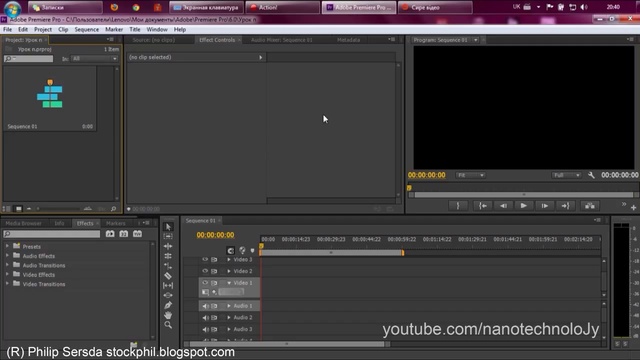Select the Rate Stretch tool
The image size is (640, 360).
point(168,266)
